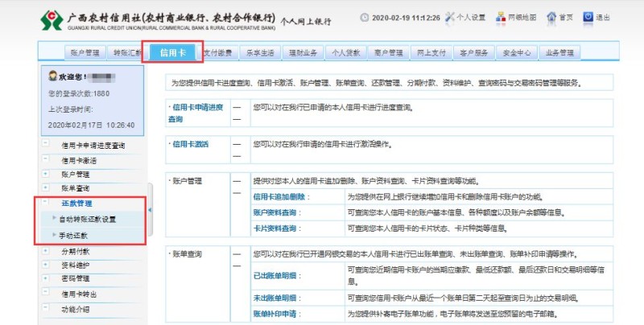Open the 客户服务 tab
This screenshot has width=644, height=325.
(473, 52)
